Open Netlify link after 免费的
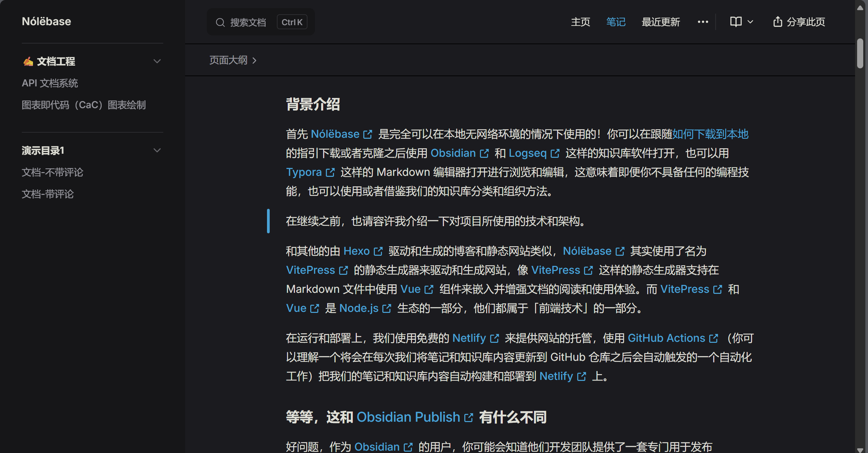The height and width of the screenshot is (453, 868). point(469,338)
